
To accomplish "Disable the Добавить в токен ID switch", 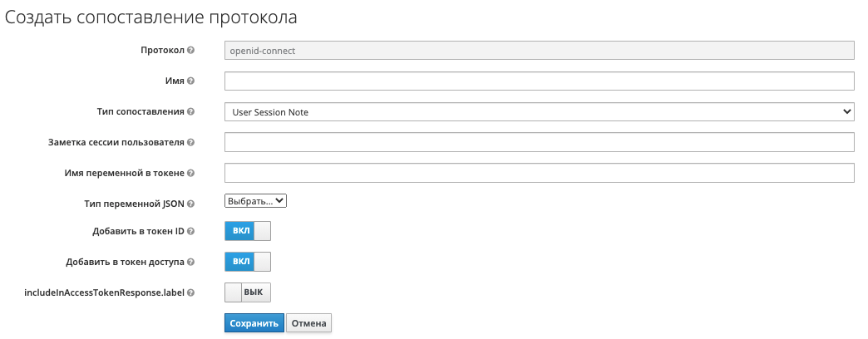I will coord(247,231).
